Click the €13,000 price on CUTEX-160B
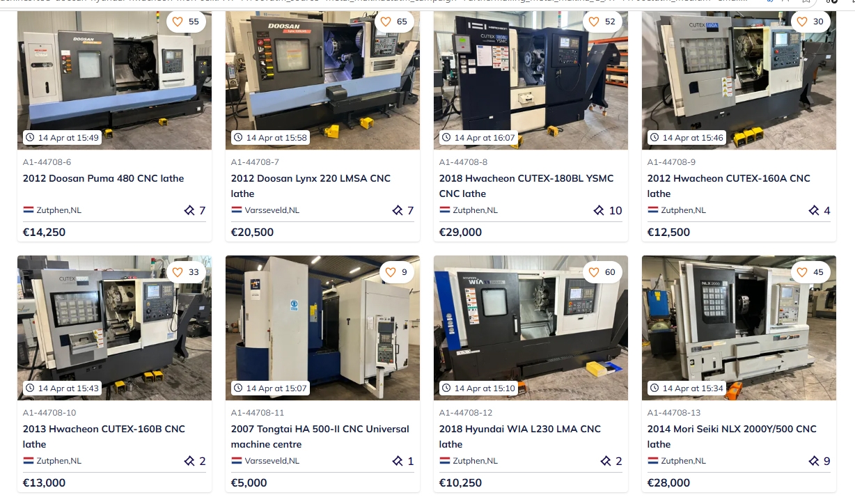This screenshot has height=504, width=855. [44, 482]
